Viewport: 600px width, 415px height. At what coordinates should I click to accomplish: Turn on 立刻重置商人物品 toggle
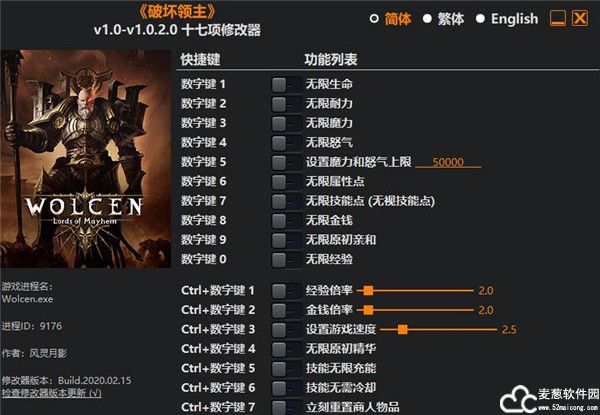[286, 407]
